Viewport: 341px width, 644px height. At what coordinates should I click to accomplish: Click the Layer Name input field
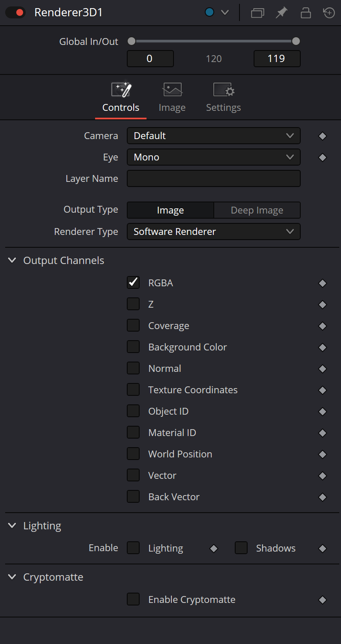click(214, 178)
